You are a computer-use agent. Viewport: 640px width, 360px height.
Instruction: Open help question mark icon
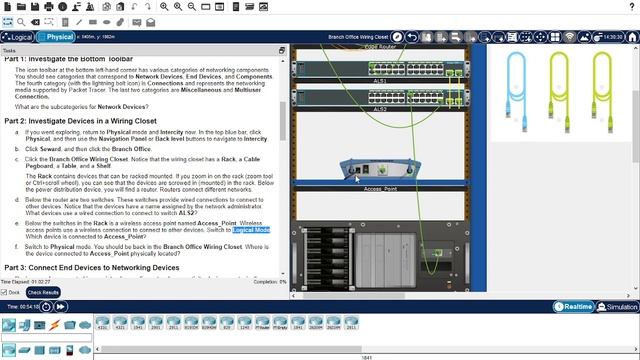coord(632,6)
